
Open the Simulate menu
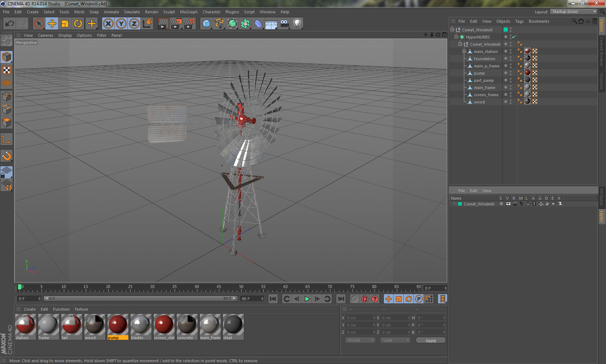132,12
